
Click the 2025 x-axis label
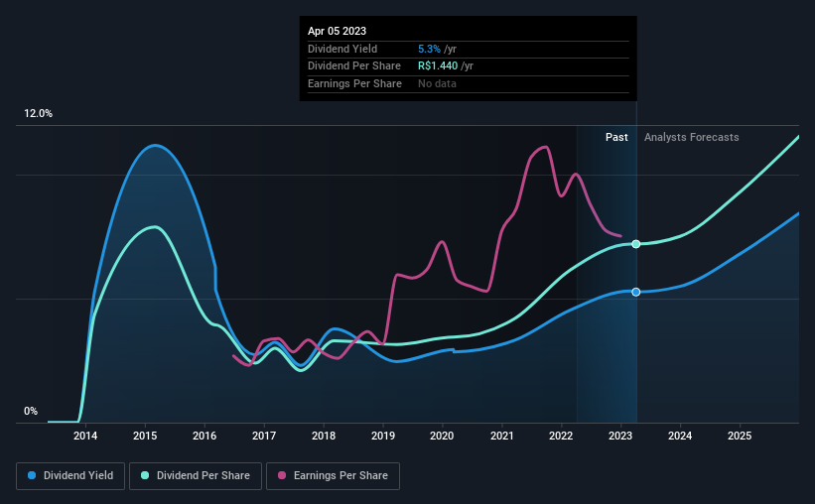click(x=740, y=436)
